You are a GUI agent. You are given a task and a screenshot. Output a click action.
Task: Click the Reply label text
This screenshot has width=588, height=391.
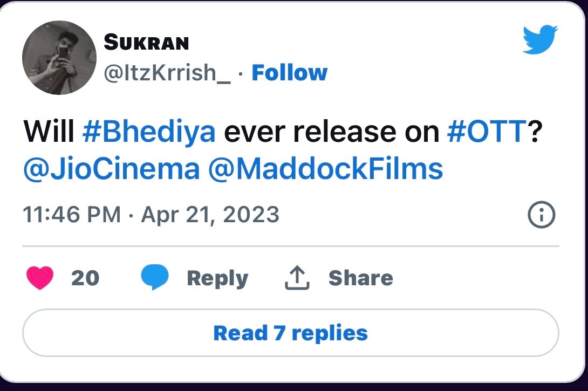[x=216, y=278]
